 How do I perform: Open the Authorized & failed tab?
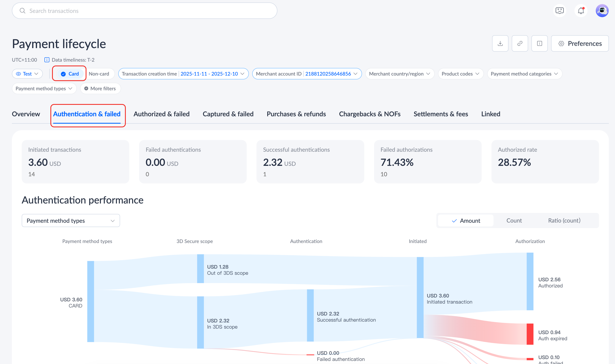click(161, 114)
